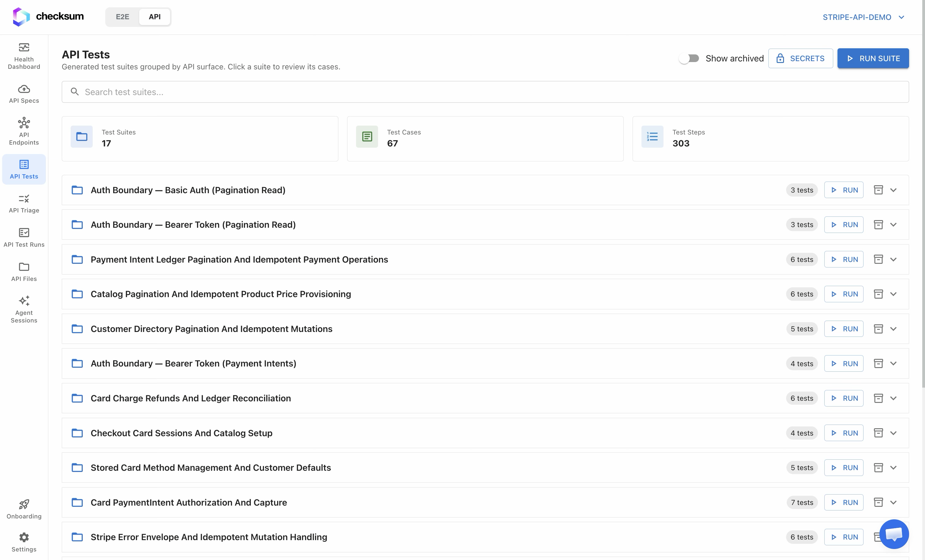Open the chat support bubble
The height and width of the screenshot is (560, 925).
click(894, 534)
